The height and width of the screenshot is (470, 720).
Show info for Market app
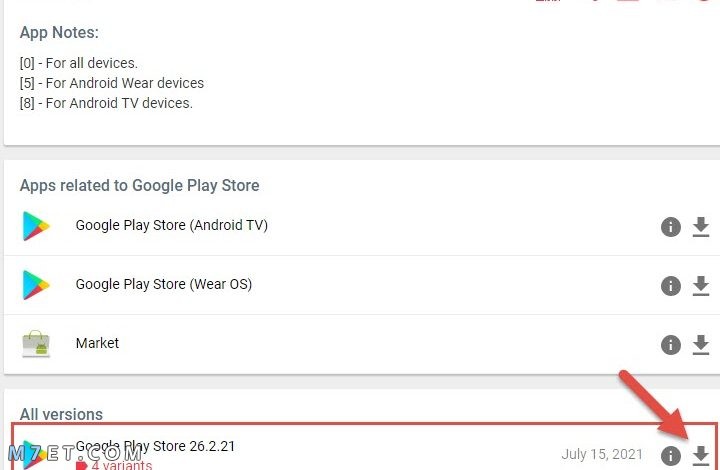coord(670,345)
